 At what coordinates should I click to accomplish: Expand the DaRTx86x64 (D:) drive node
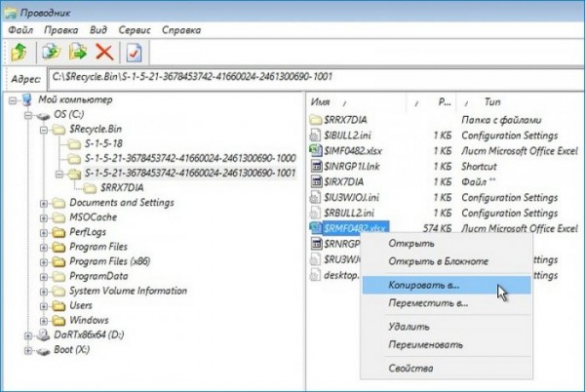(28, 335)
